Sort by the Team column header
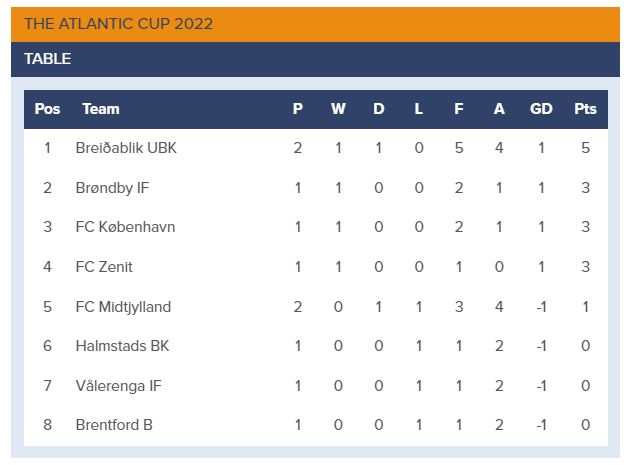This screenshot has width=633, height=465. coord(101,109)
